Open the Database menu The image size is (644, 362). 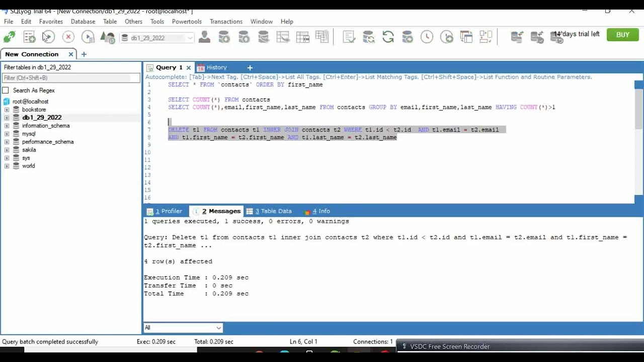83,22
